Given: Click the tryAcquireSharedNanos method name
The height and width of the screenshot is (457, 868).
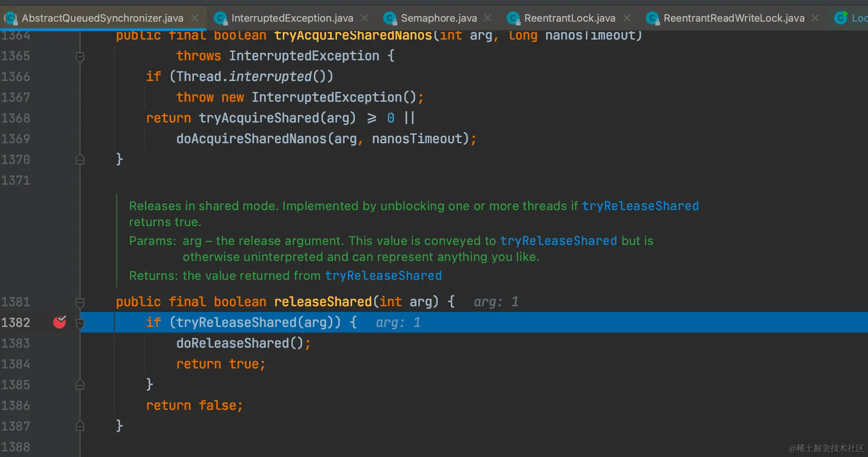Looking at the screenshot, I should 353,35.
